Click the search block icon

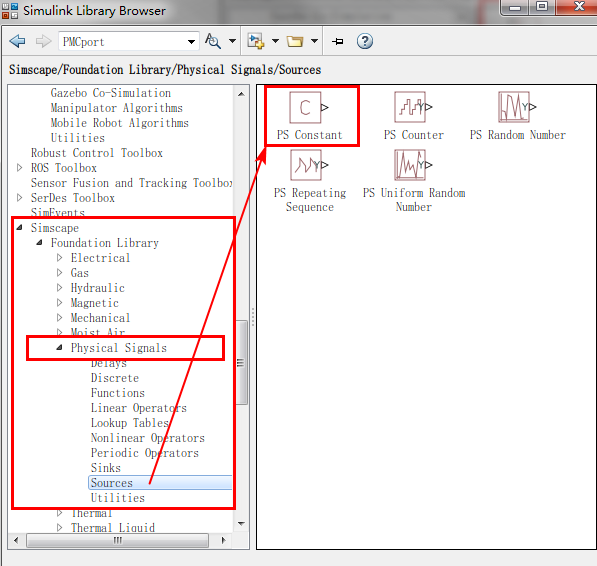click(213, 41)
